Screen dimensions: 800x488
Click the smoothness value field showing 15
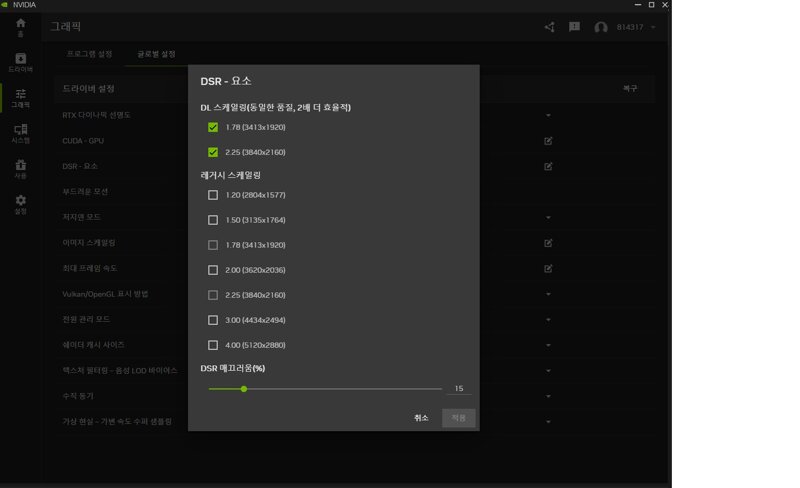point(459,388)
